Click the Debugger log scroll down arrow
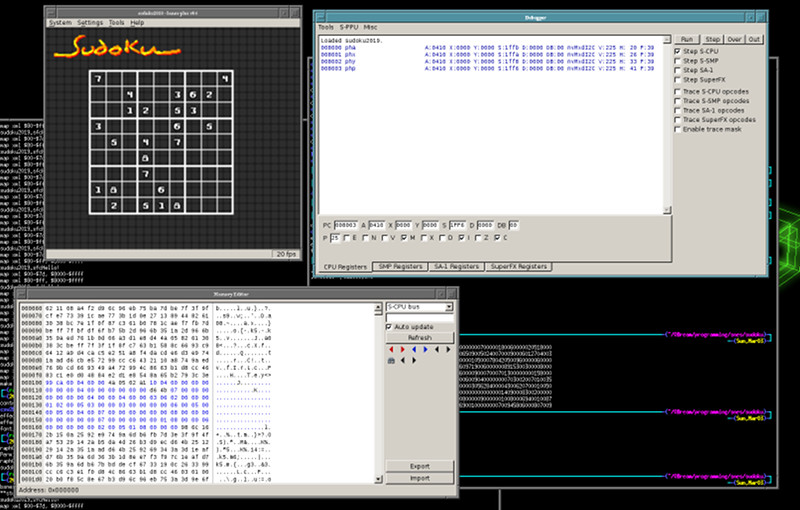This screenshot has height=510, width=800. point(667,210)
